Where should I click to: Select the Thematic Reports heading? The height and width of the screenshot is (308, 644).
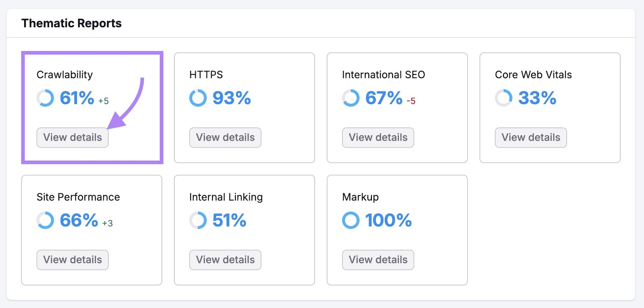(72, 23)
